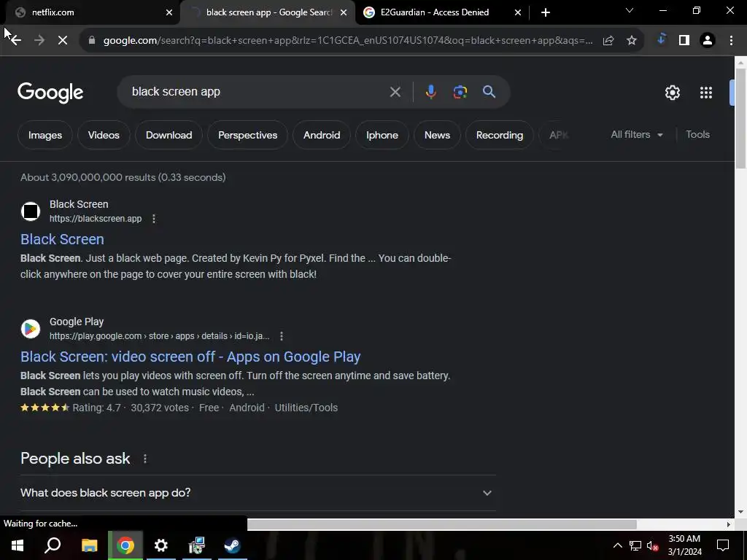Click the scrollbar down arrow
747x560 pixels.
(x=740, y=512)
